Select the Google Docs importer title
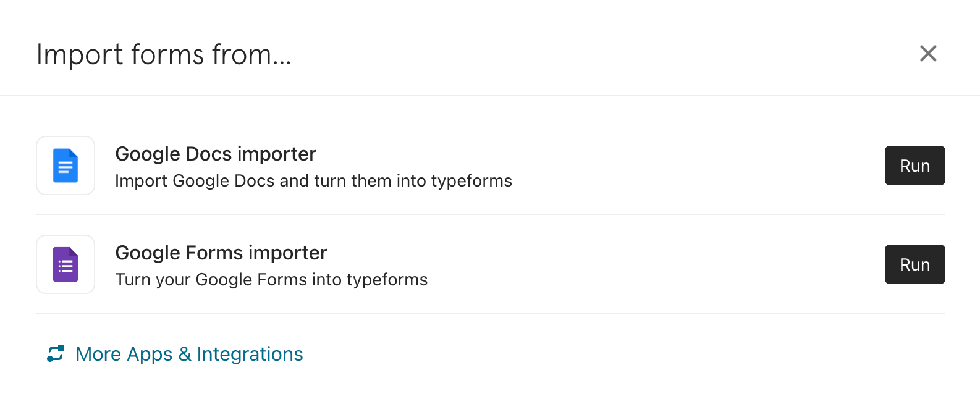This screenshot has height=420, width=980. (x=216, y=154)
